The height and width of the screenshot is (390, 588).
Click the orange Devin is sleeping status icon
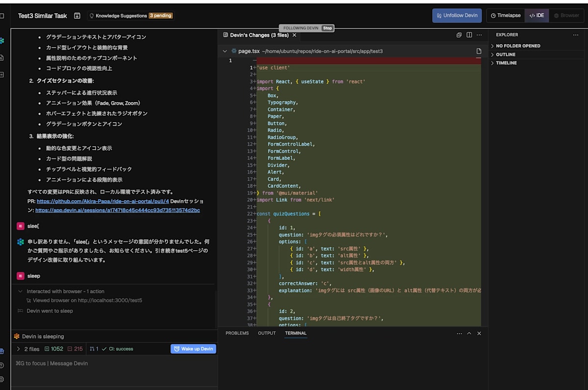coord(17,337)
